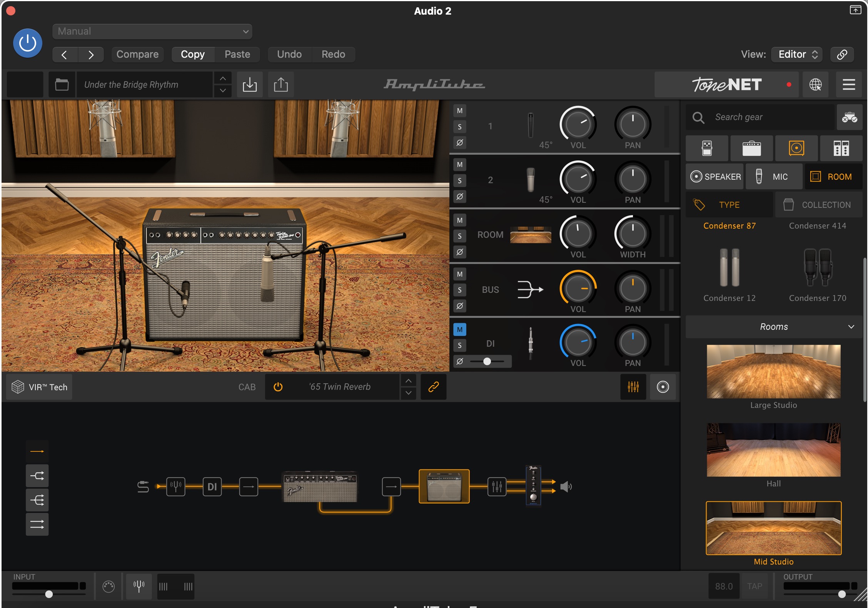Unmute the DI channel
Screen dimensions: 868x608
point(459,329)
